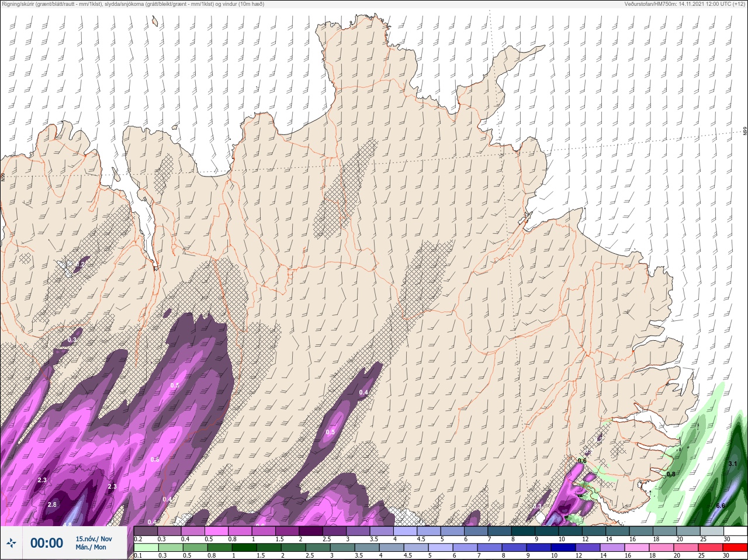Select snow scale swatch between 0.2 and 0.3
748x560 pixels.
point(146,531)
